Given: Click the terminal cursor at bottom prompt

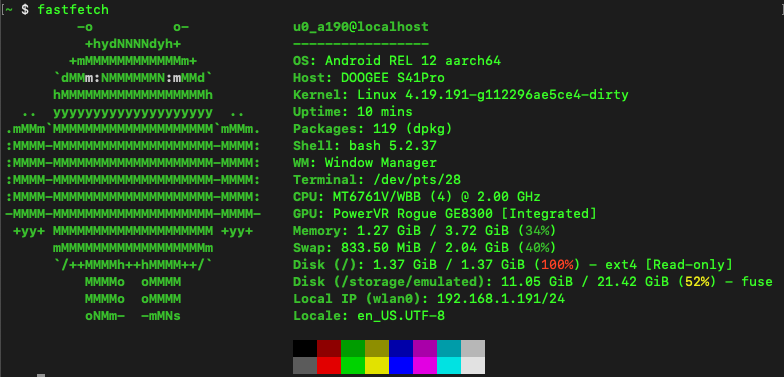Looking at the screenshot, I should pos(41,375).
